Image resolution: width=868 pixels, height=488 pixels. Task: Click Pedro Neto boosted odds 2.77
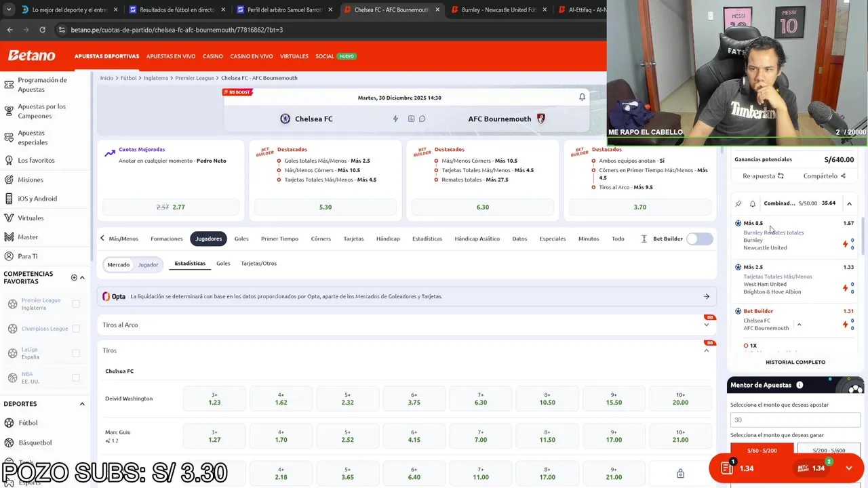tap(171, 207)
